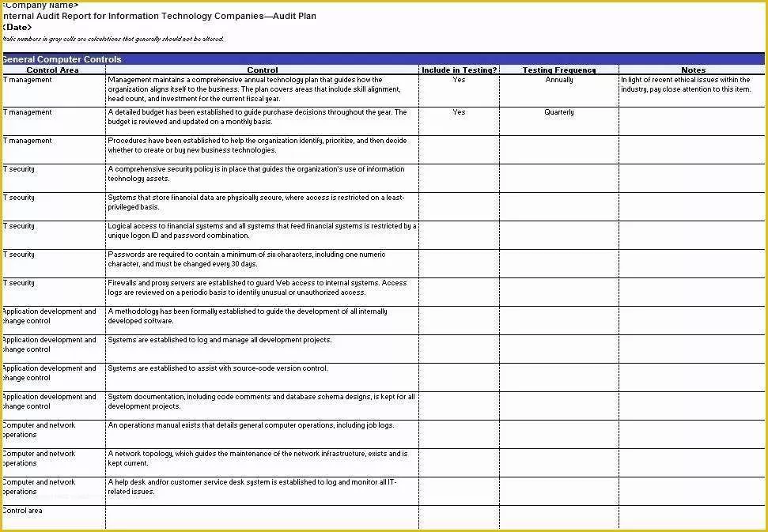Select the comprehensive security policy control cell
The image size is (768, 532).
(x=263, y=178)
